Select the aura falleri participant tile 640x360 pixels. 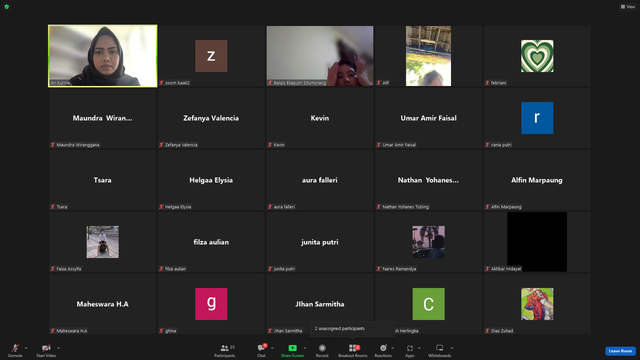point(320,180)
